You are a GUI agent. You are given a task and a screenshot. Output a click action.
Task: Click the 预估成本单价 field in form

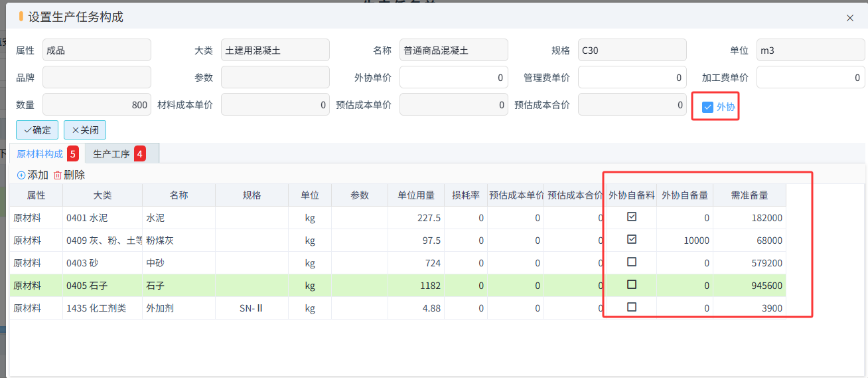tap(454, 104)
